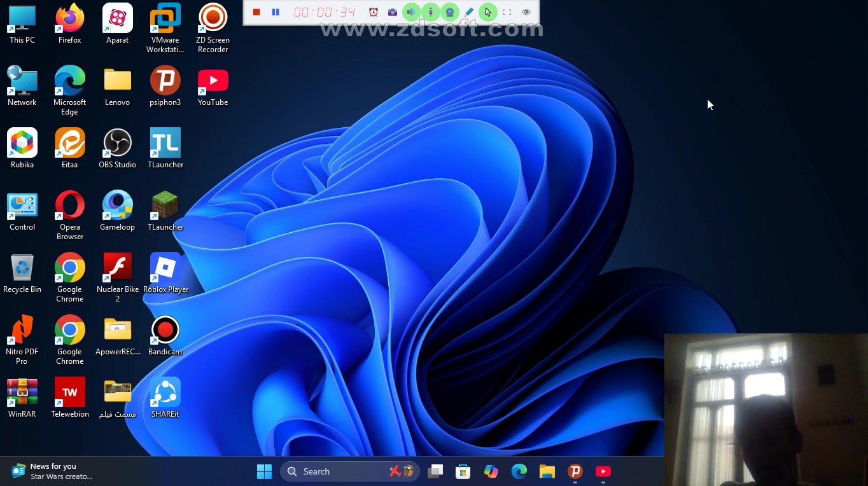The width and height of the screenshot is (868, 486).
Task: Toggle webcam overlay in recorder toolbar
Action: pyautogui.click(x=450, y=12)
